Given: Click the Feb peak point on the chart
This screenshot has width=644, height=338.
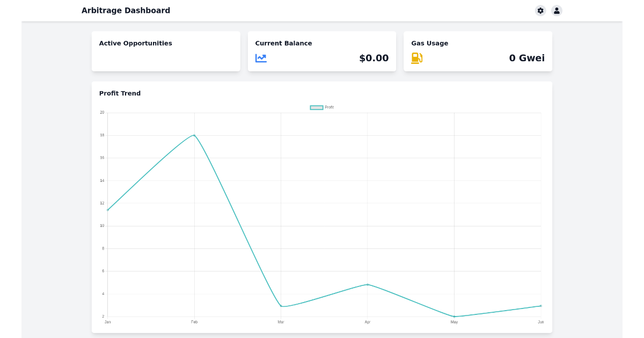Looking at the screenshot, I should tap(194, 135).
